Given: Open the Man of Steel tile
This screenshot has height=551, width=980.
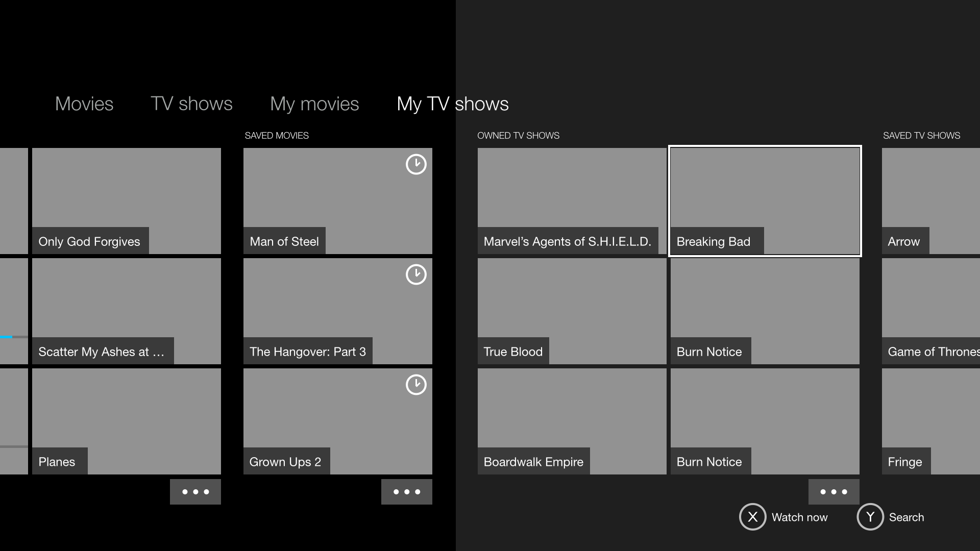Looking at the screenshot, I should coord(338,201).
